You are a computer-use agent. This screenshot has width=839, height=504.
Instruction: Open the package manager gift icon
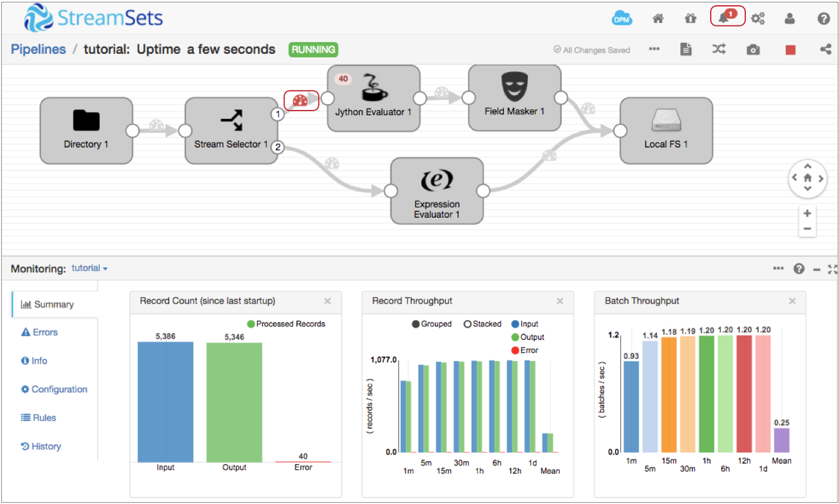691,19
